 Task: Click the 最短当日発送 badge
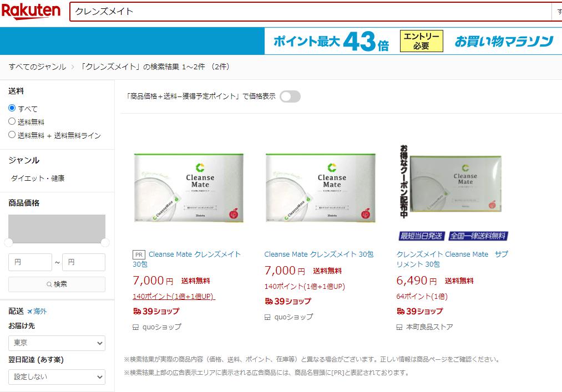pyautogui.click(x=422, y=236)
